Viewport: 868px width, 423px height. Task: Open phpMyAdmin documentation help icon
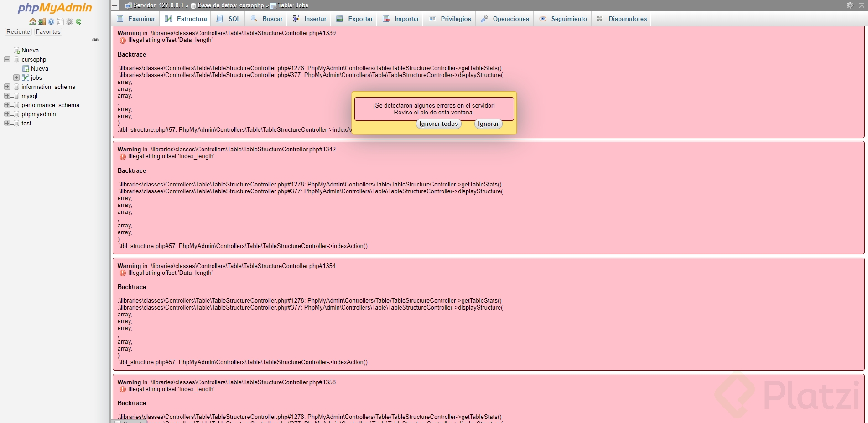51,21
